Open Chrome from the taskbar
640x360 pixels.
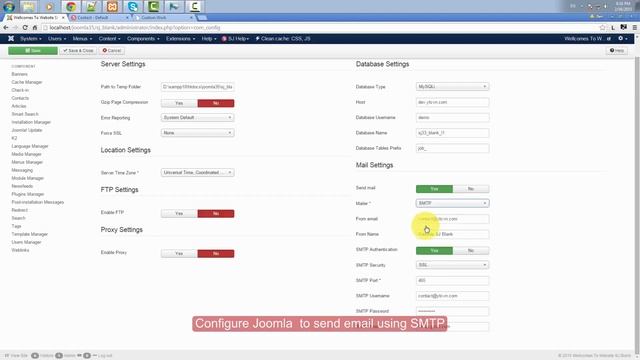coord(71,7)
